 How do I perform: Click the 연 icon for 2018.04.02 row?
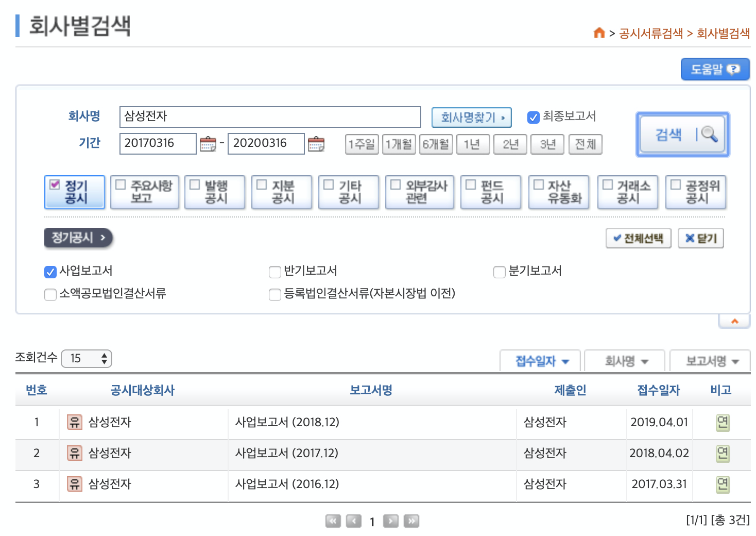[723, 454]
